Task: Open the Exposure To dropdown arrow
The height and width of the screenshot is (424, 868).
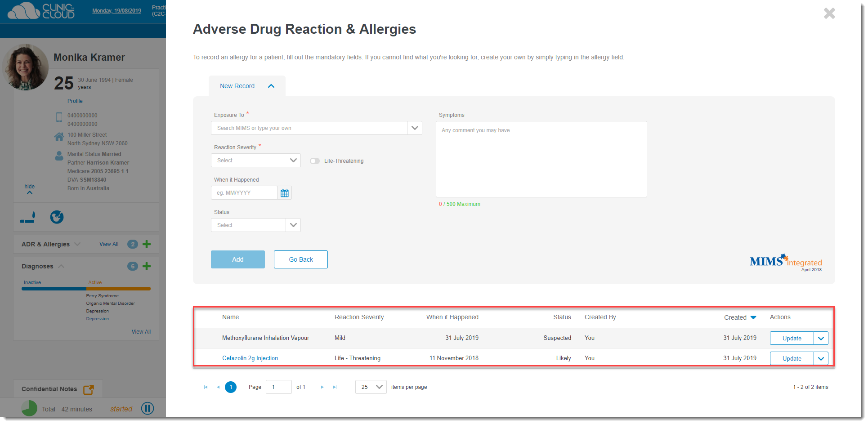Action: pyautogui.click(x=415, y=128)
